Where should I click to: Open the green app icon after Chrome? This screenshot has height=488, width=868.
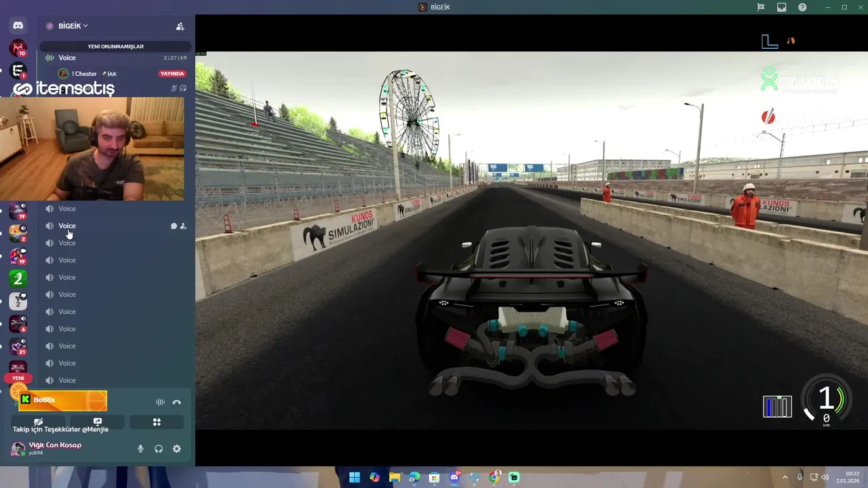click(514, 477)
